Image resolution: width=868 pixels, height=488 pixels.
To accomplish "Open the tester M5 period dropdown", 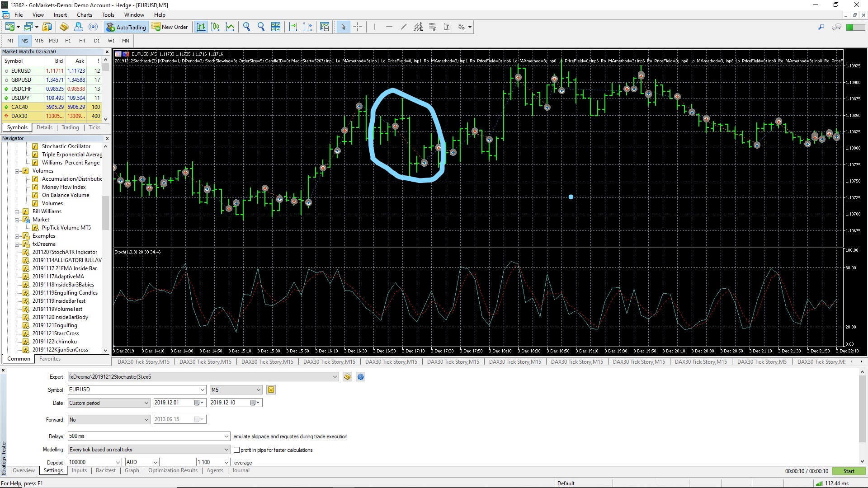I will click(258, 389).
